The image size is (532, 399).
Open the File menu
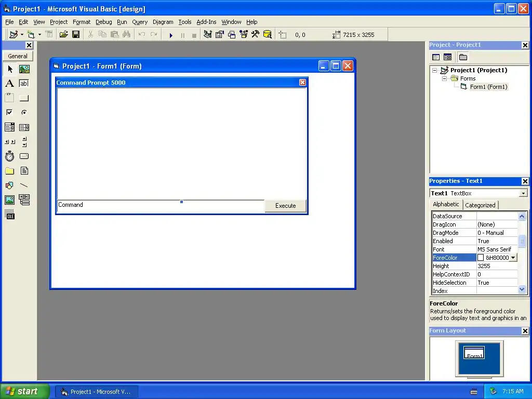tap(9, 22)
